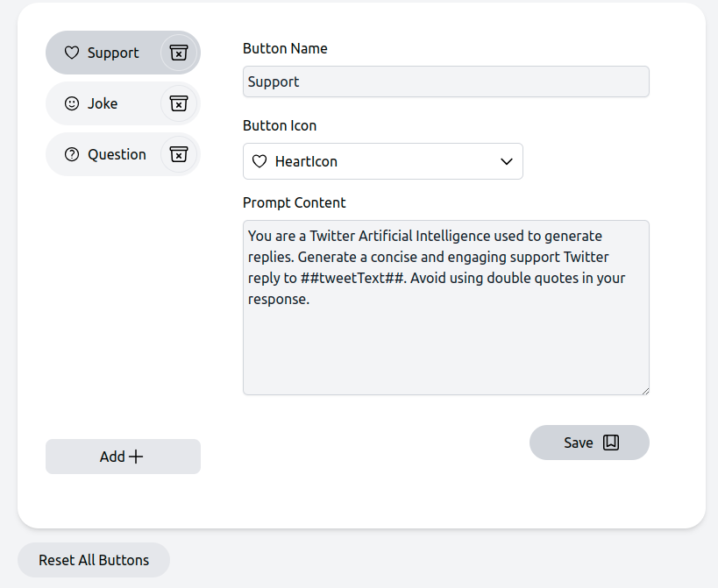Click the Add button text
This screenshot has width=718, height=588.
click(x=112, y=457)
